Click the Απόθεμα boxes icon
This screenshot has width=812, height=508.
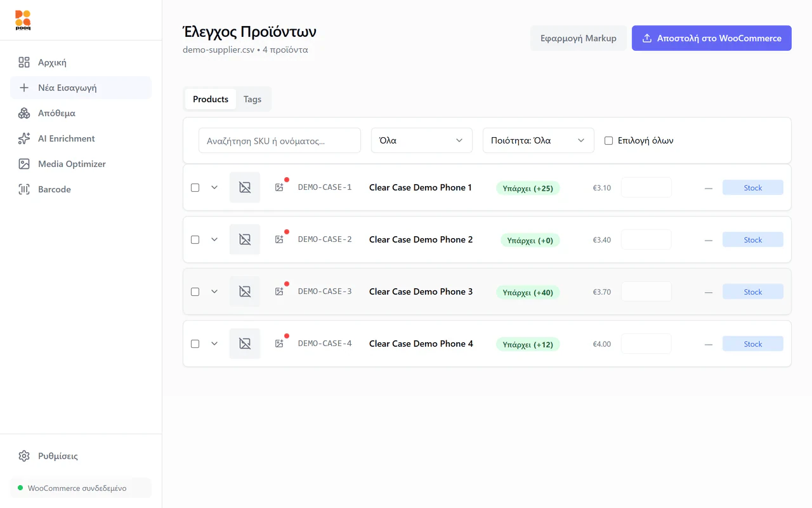click(x=24, y=113)
